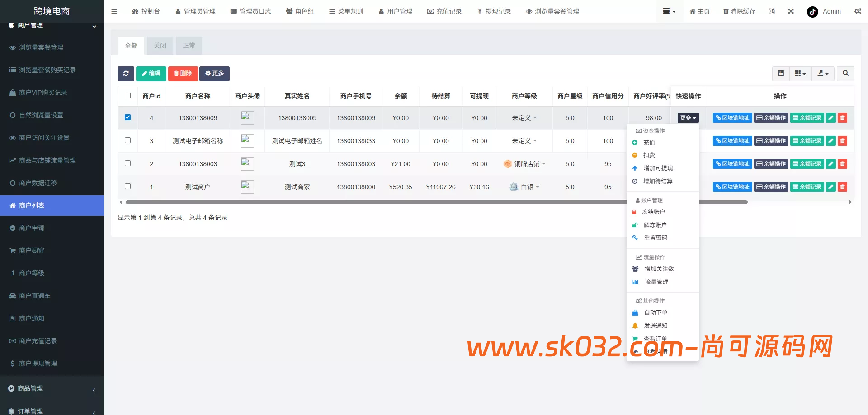This screenshot has width=868, height=415.
Task: Check the 测试商户 row checkbox
Action: click(128, 186)
